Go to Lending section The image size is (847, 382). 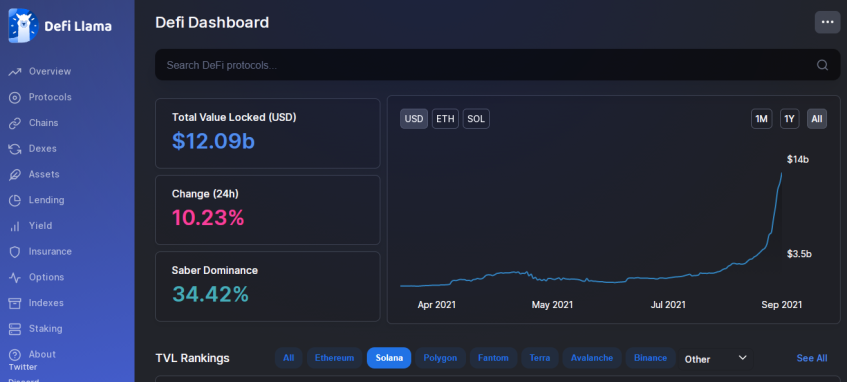(46, 200)
